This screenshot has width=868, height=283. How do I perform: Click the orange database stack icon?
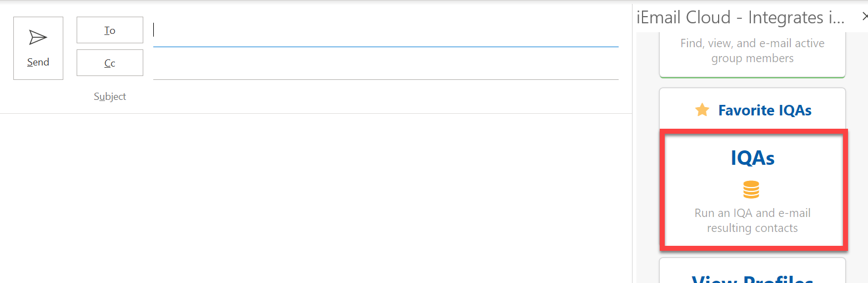coord(751,190)
